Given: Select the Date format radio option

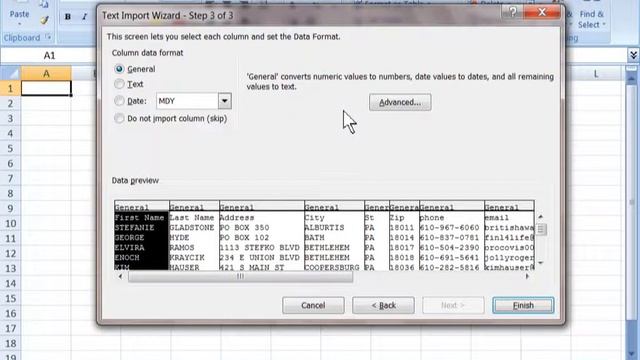Looking at the screenshot, I should click(119, 100).
